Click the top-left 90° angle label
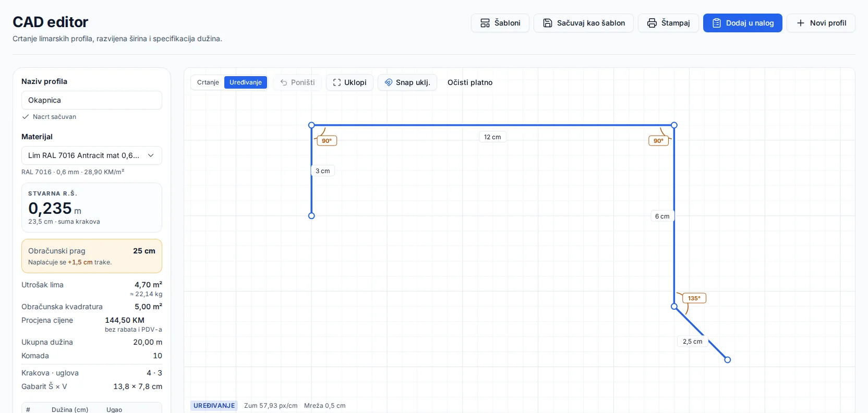 327,141
